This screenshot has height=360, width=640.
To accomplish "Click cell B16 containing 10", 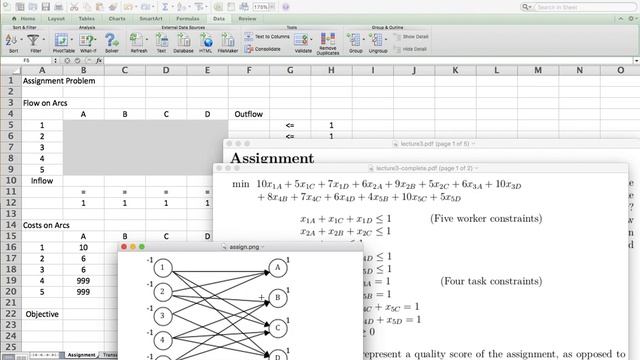I will (83, 247).
